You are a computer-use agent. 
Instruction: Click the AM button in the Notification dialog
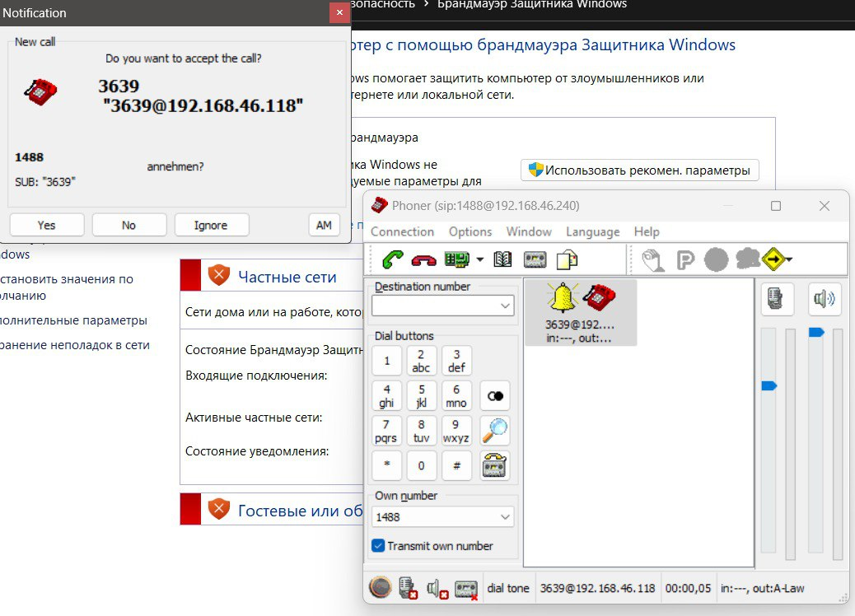324,225
